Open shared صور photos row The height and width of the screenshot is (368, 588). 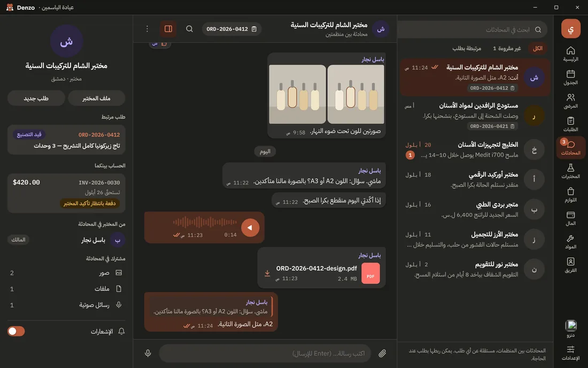[66, 273]
